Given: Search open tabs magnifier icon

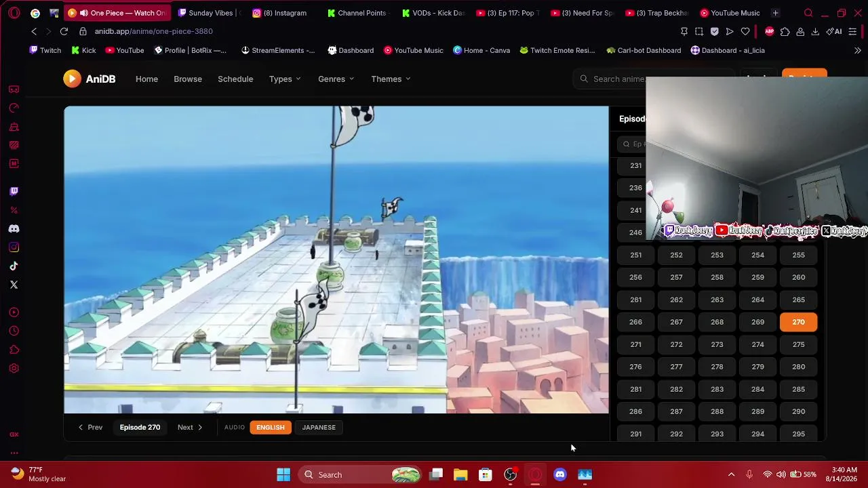Looking at the screenshot, I should point(808,13).
